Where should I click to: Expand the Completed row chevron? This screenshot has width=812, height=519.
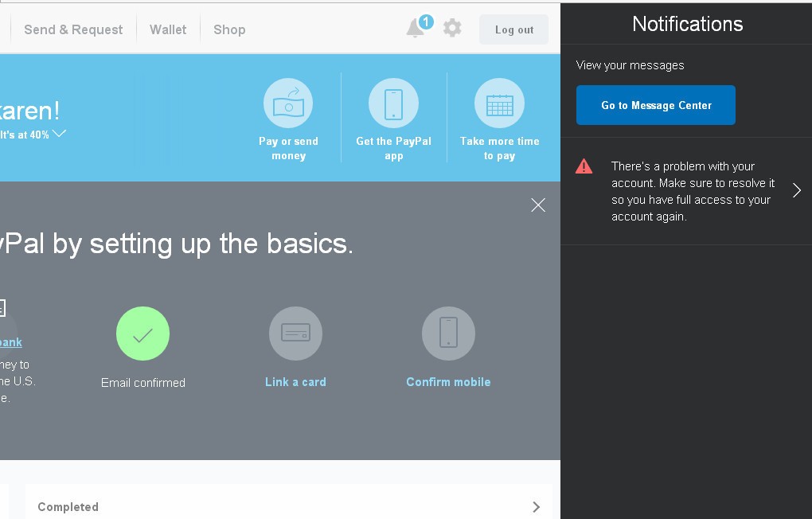pos(537,506)
